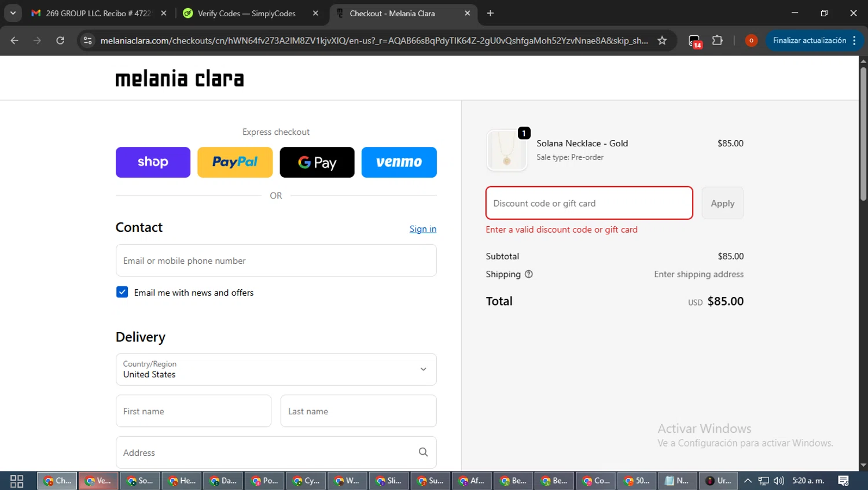Screen dimensions: 868x490
Task: Open the Chrome profile avatar
Action: (751, 40)
